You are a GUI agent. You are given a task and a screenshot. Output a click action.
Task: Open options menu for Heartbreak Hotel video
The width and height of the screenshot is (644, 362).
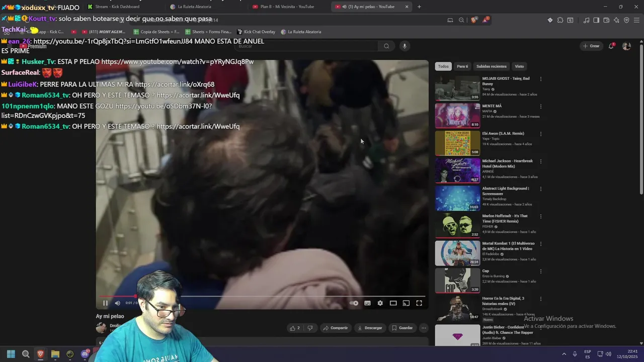pyautogui.click(x=541, y=161)
